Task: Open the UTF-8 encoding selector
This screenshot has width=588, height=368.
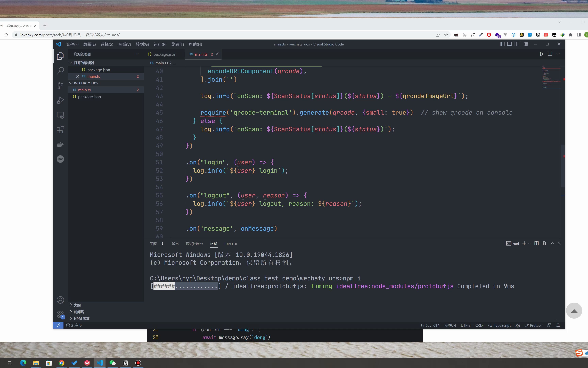Action: tap(465, 325)
